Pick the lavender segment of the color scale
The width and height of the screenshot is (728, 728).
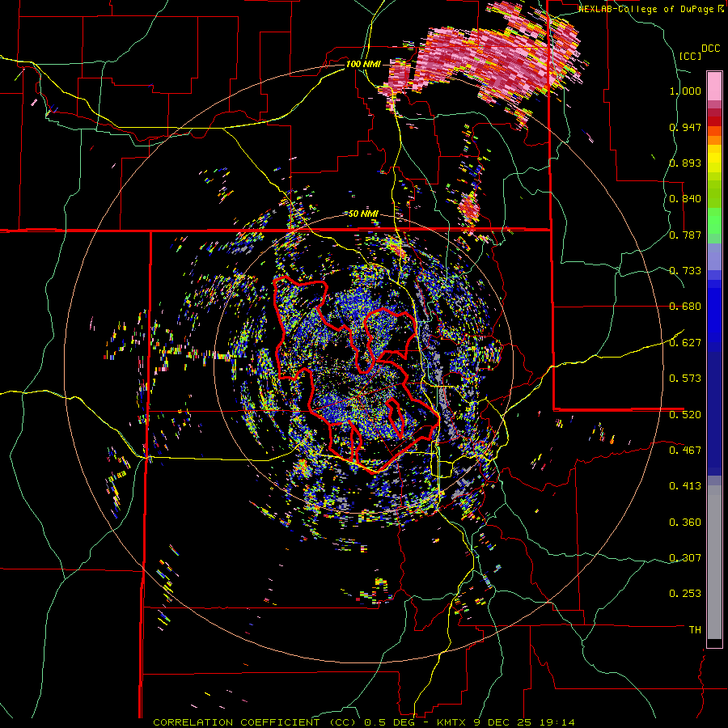(x=714, y=256)
